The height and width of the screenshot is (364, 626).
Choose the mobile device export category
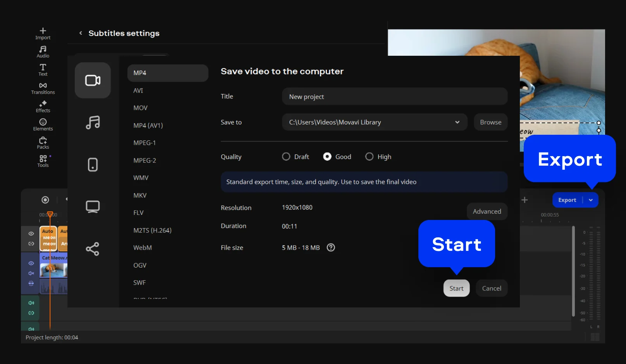pyautogui.click(x=93, y=165)
